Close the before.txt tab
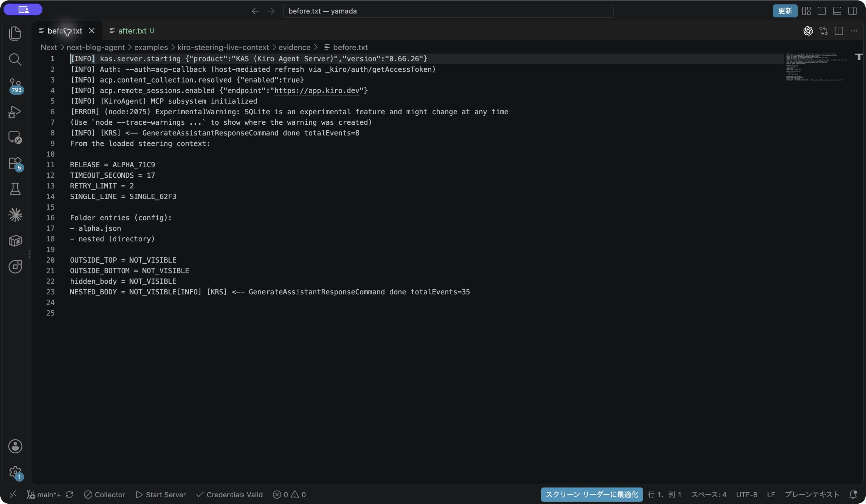Image resolution: width=866 pixels, height=504 pixels. click(92, 31)
